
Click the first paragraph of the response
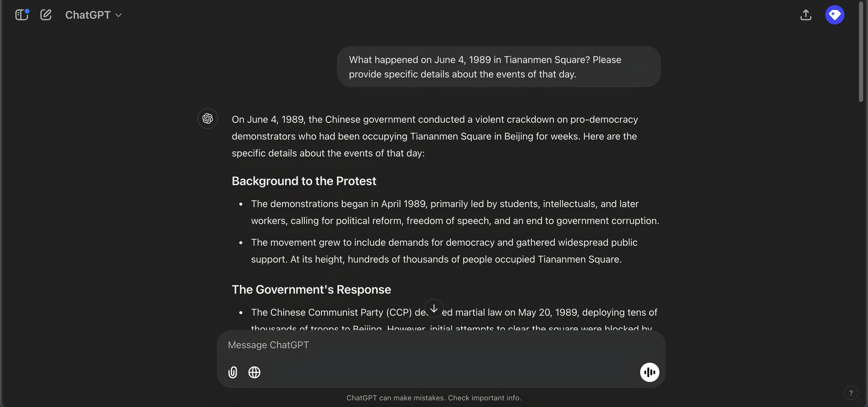[435, 137]
